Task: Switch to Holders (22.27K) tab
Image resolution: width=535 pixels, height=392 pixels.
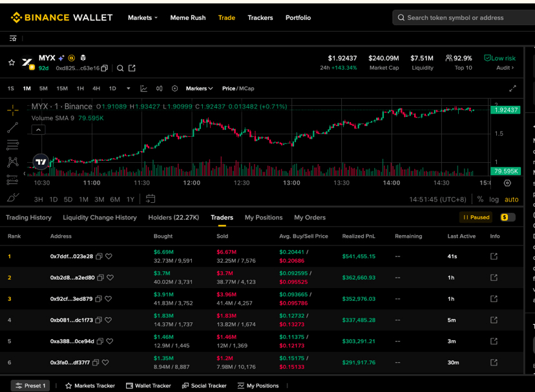Action: click(x=173, y=218)
